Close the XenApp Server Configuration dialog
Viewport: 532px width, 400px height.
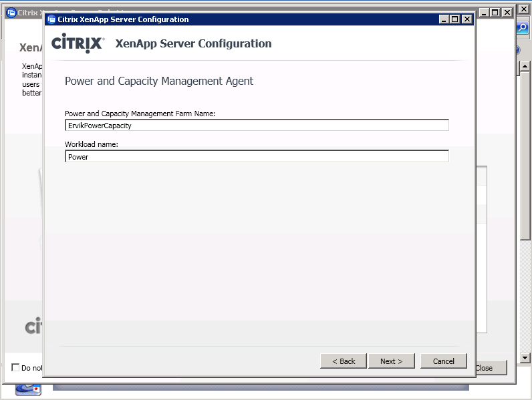click(467, 19)
